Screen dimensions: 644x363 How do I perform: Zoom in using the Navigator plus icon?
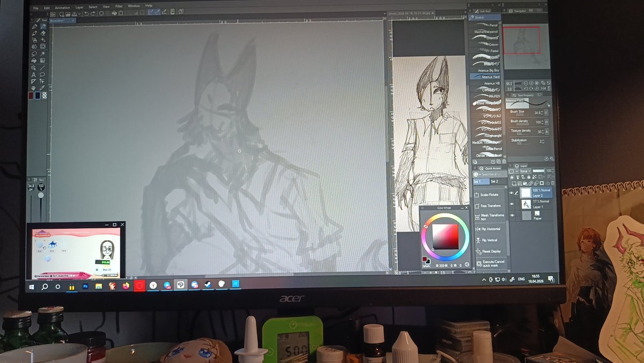(531, 83)
